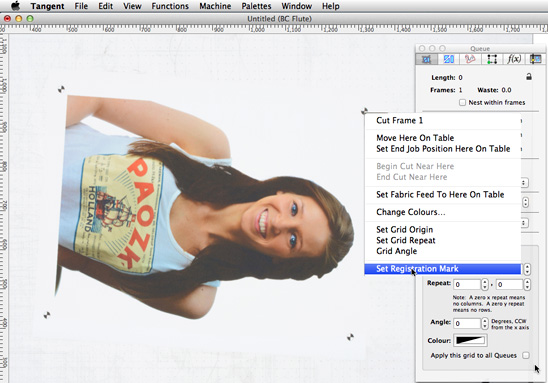Click the registration mark below the woman's head
Image resolution: width=548 pixels, height=383 pixels.
350,337
